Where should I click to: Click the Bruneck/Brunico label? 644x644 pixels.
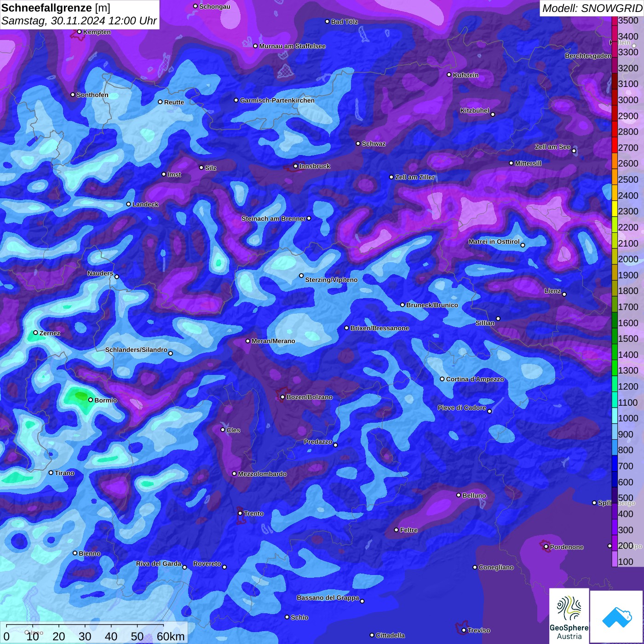click(432, 305)
